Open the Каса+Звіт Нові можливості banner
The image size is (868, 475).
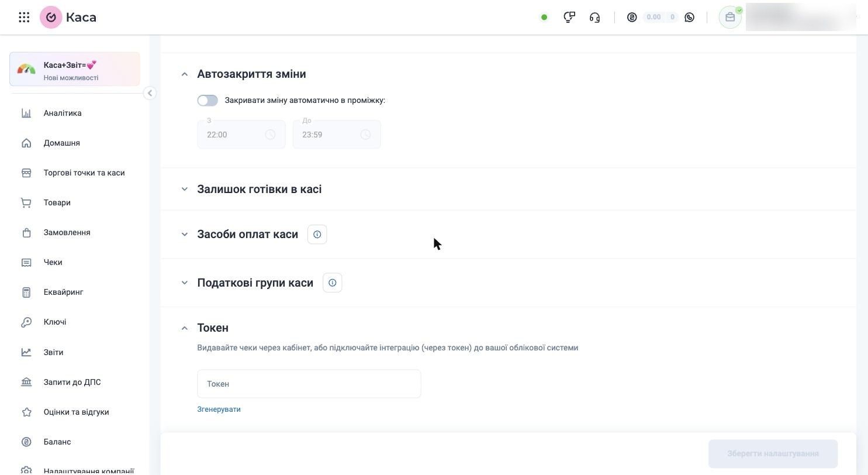[x=75, y=69]
